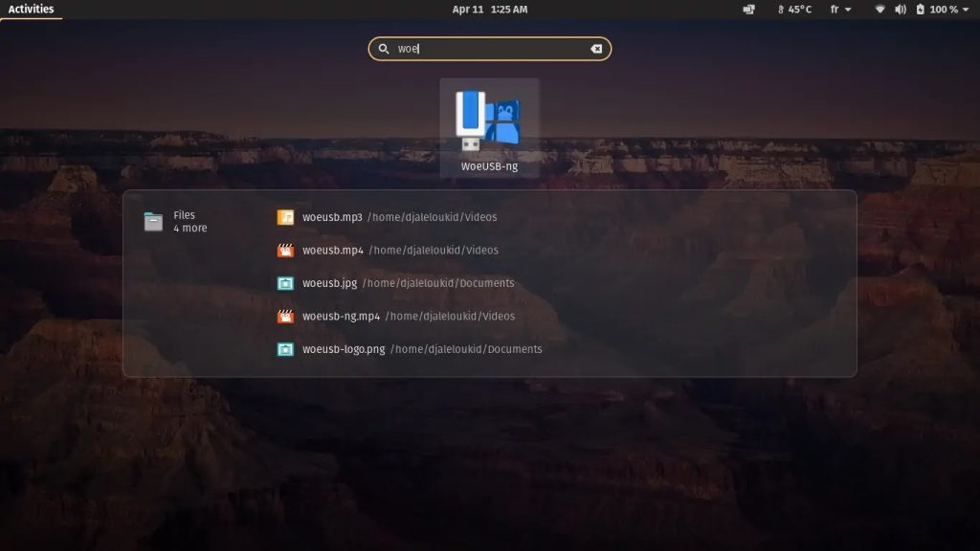
Task: Click the woeusb.mp4 video file icon
Action: point(285,251)
